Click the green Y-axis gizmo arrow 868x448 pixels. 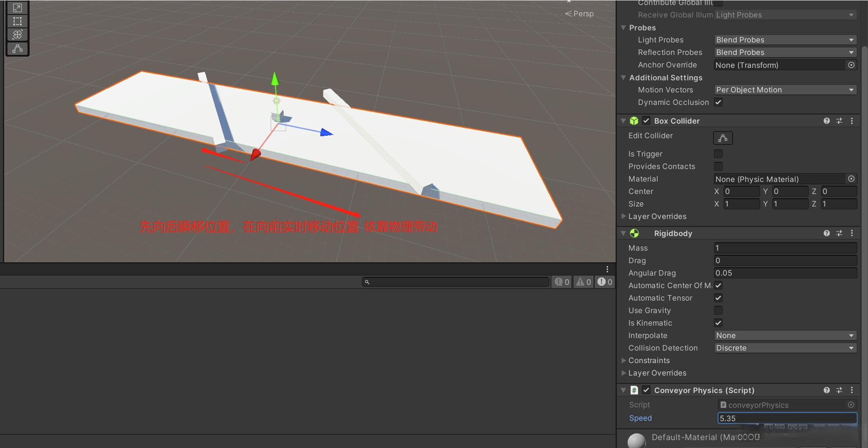click(275, 78)
